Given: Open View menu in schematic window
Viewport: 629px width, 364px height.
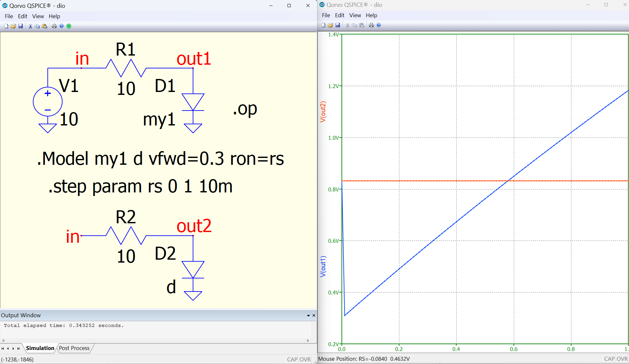Looking at the screenshot, I should click(x=38, y=16).
